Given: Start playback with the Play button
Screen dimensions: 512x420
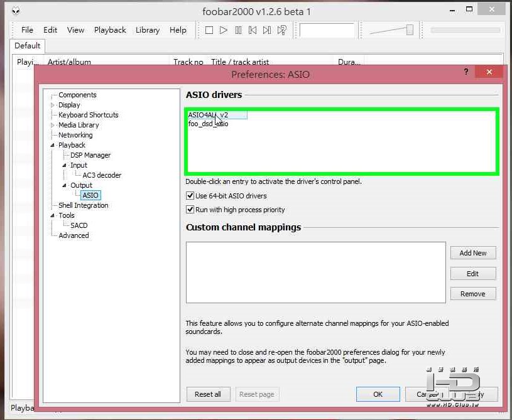Looking at the screenshot, I should [224, 30].
